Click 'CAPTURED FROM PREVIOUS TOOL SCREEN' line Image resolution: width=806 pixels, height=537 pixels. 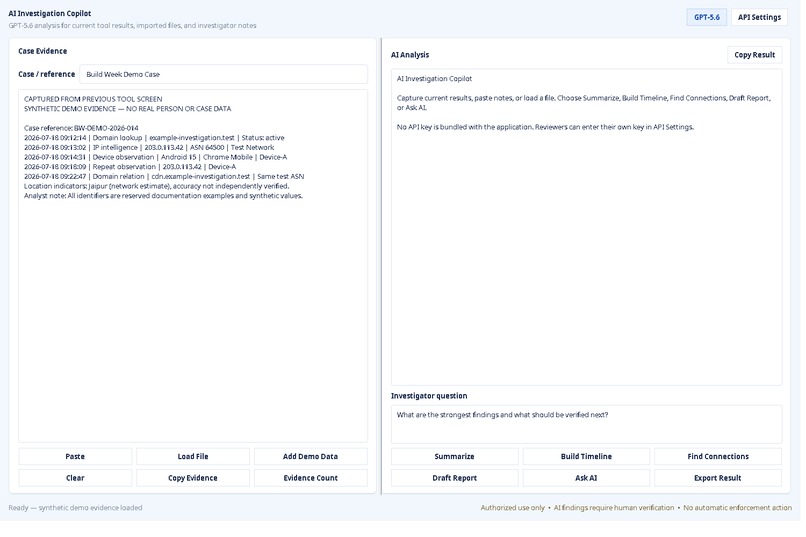(93, 99)
